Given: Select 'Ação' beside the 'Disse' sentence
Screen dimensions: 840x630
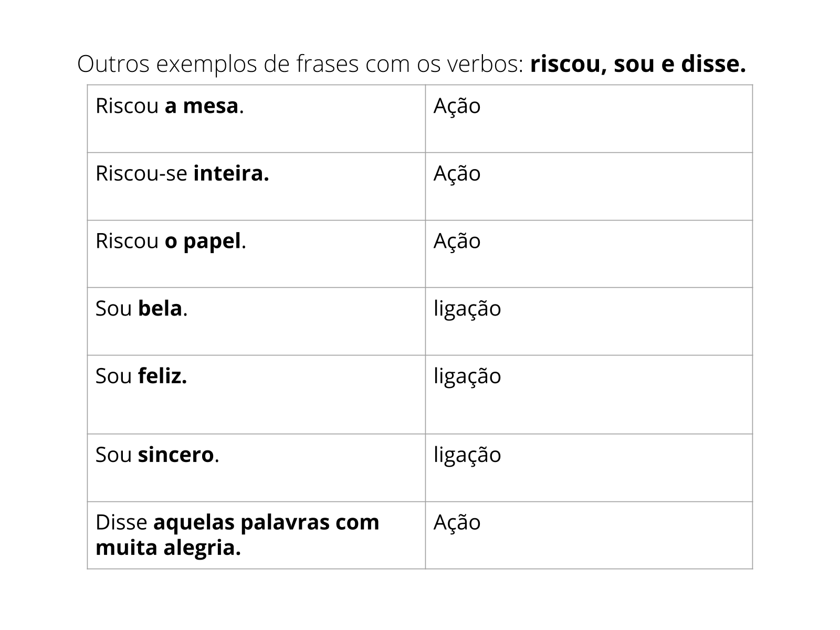Looking at the screenshot, I should (457, 522).
